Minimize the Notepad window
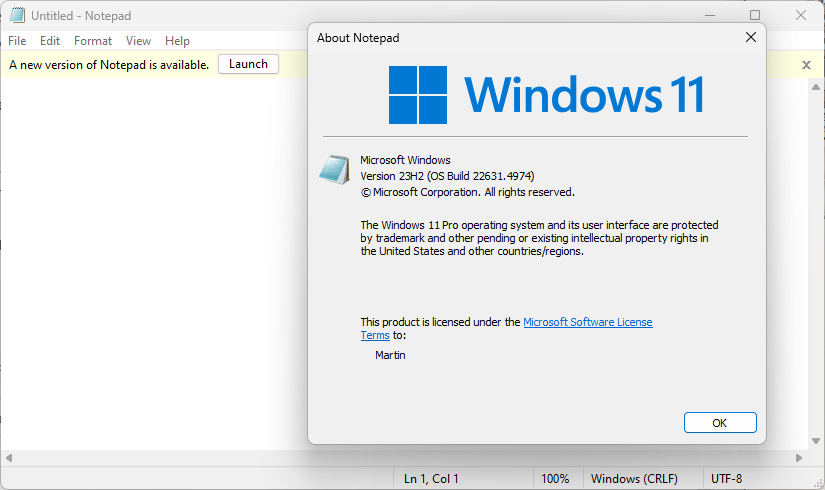 point(710,15)
